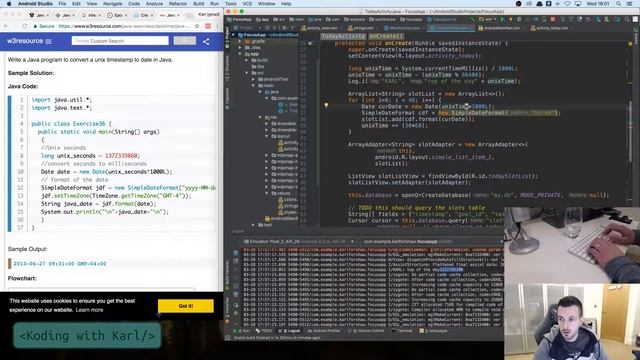This screenshot has width=640, height=360.
Task: Click the browser reload icon
Action: [25, 26]
